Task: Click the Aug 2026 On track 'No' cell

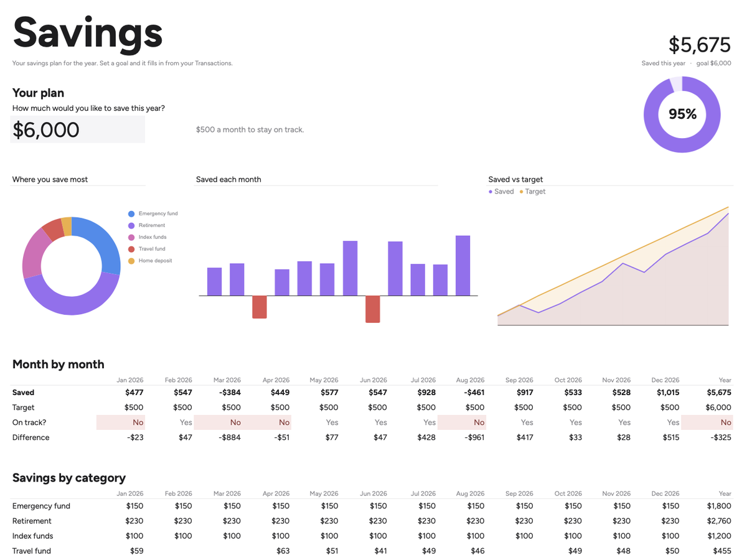Action: [x=462, y=422]
